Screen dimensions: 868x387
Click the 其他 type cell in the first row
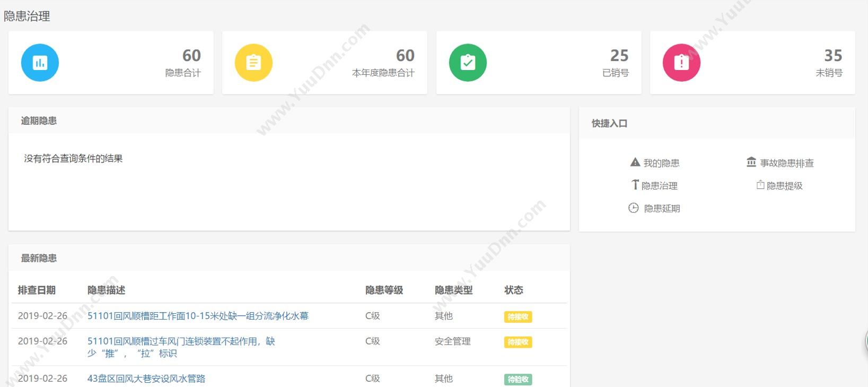444,316
